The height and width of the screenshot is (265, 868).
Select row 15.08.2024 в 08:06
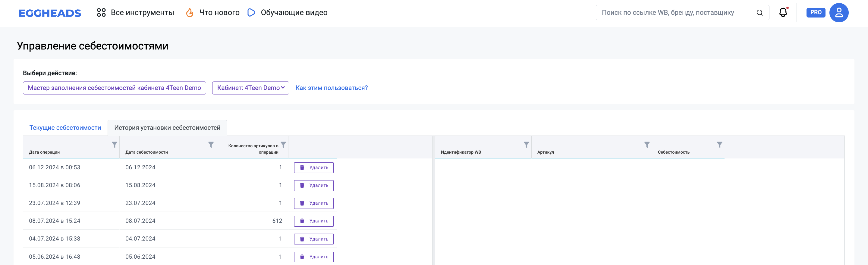click(x=180, y=185)
